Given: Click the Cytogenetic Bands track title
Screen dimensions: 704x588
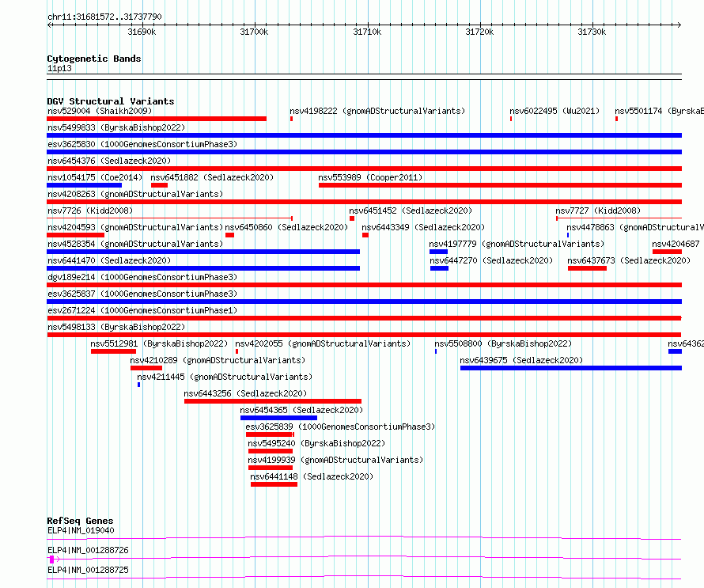Looking at the screenshot, I should (x=94, y=59).
